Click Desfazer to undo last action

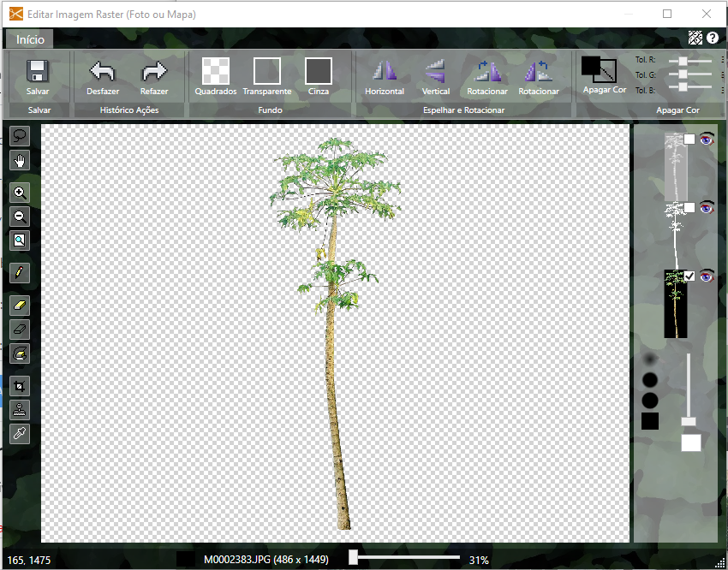coord(103,77)
